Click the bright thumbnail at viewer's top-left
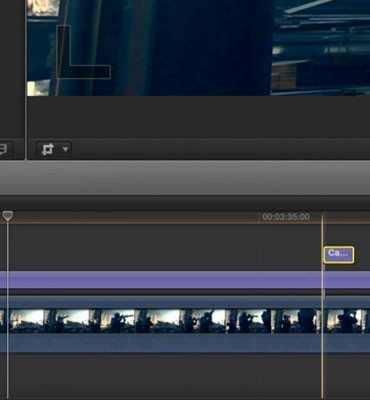The image size is (370, 400). (x=43, y=7)
